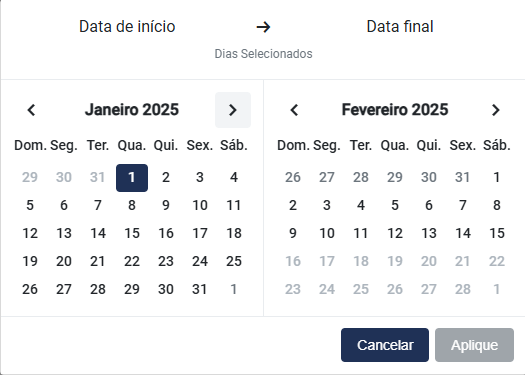Choose January 31 as a date
Viewport: 525px width, 375px height.
tap(200, 289)
